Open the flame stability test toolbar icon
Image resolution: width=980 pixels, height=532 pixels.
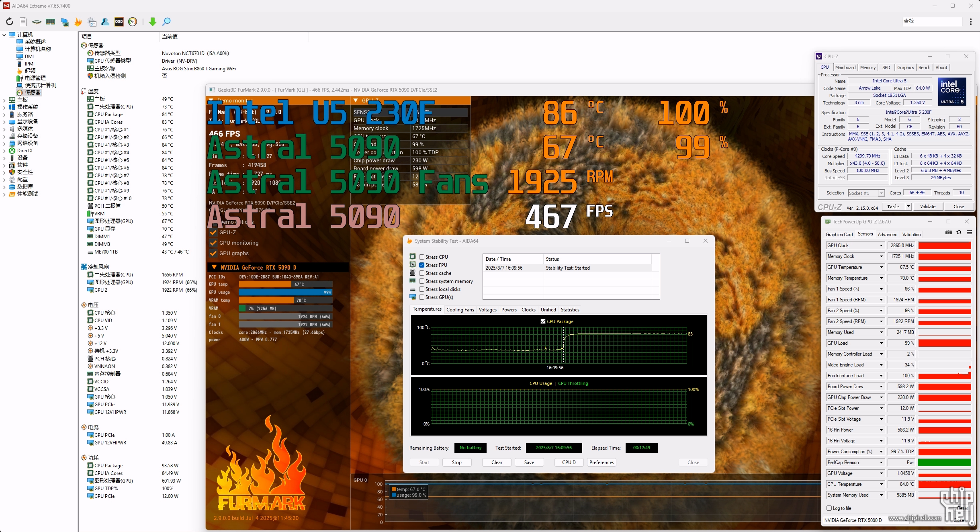point(78,22)
